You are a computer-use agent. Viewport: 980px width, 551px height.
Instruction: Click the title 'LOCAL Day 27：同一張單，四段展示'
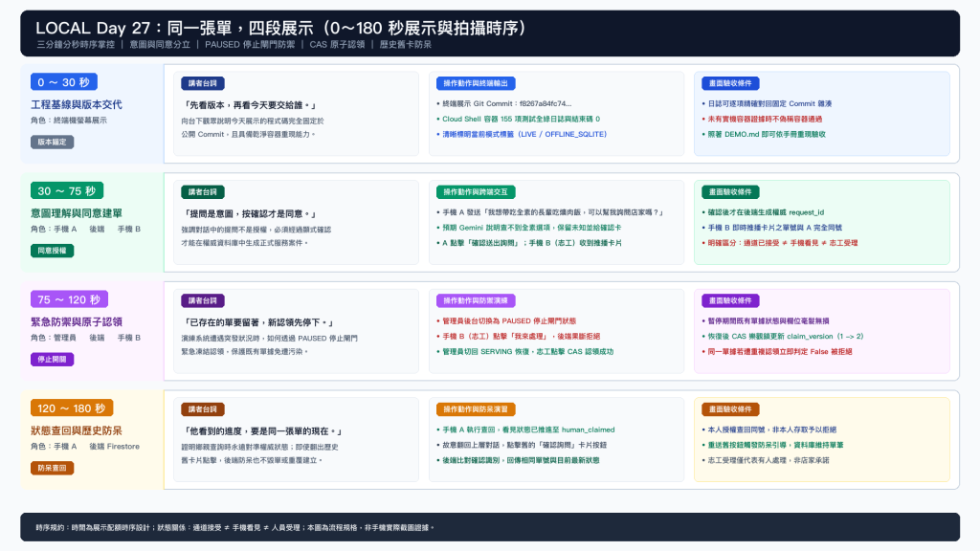coord(174,28)
